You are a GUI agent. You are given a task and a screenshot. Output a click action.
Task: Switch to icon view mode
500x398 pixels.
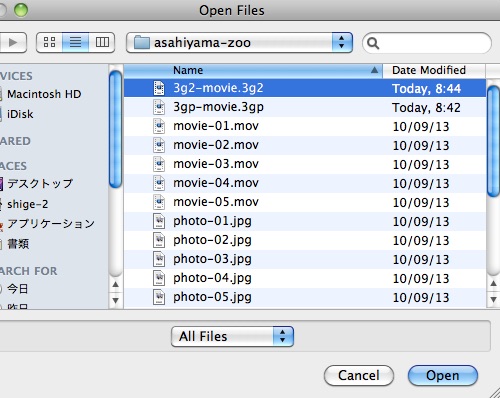pyautogui.click(x=49, y=42)
